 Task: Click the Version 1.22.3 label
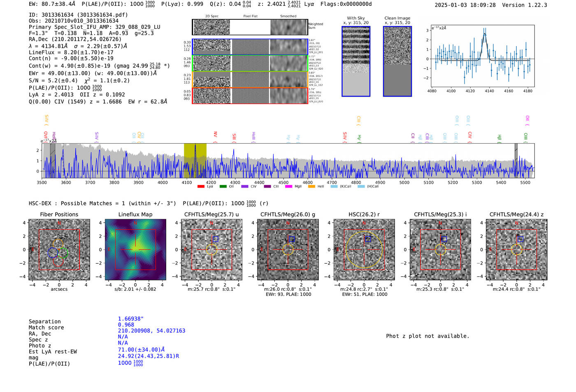coord(525,5)
